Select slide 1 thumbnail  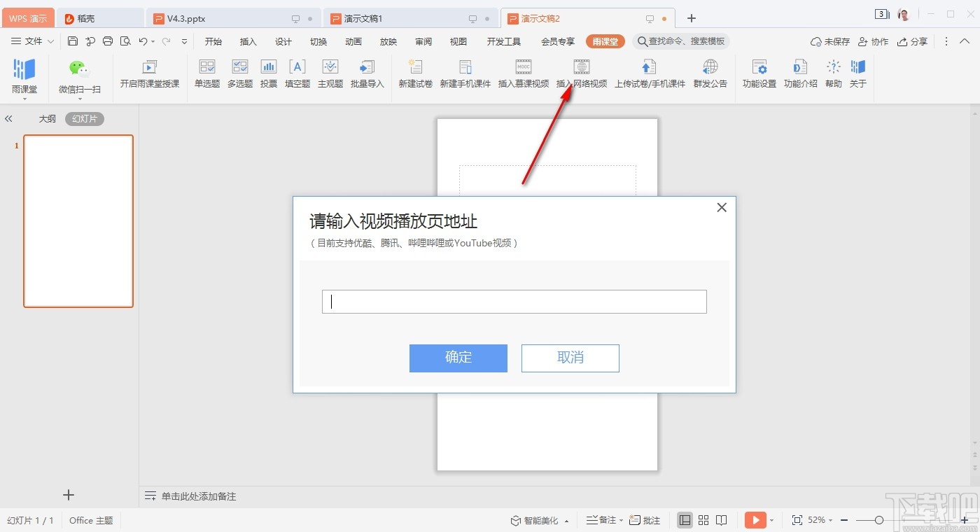click(78, 221)
